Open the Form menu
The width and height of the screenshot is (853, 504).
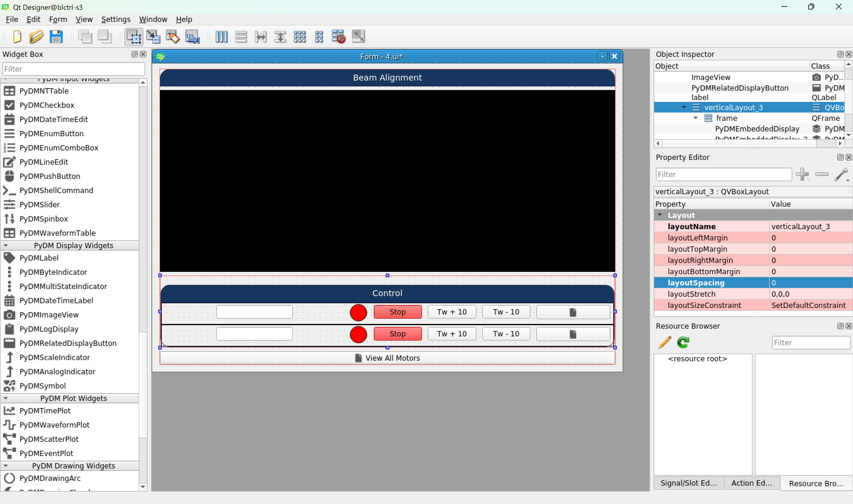pyautogui.click(x=58, y=19)
